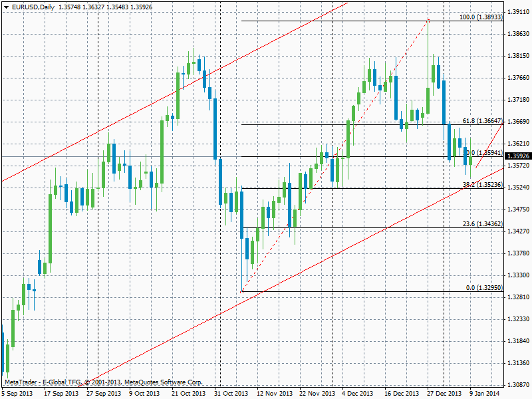This screenshot has width=532, height=399.
Task: Select the 9 Jan 2014 date label
Action: [485, 393]
